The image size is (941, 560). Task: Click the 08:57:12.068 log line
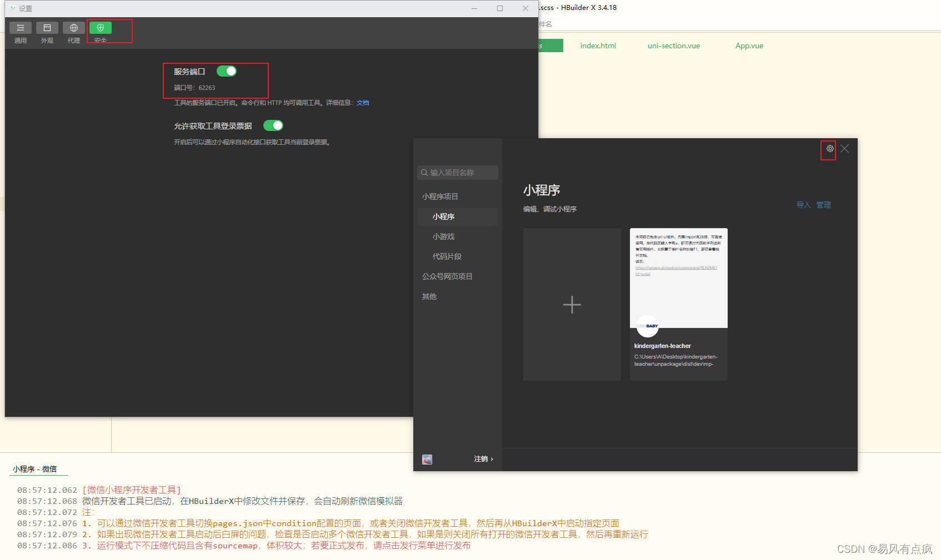click(210, 501)
